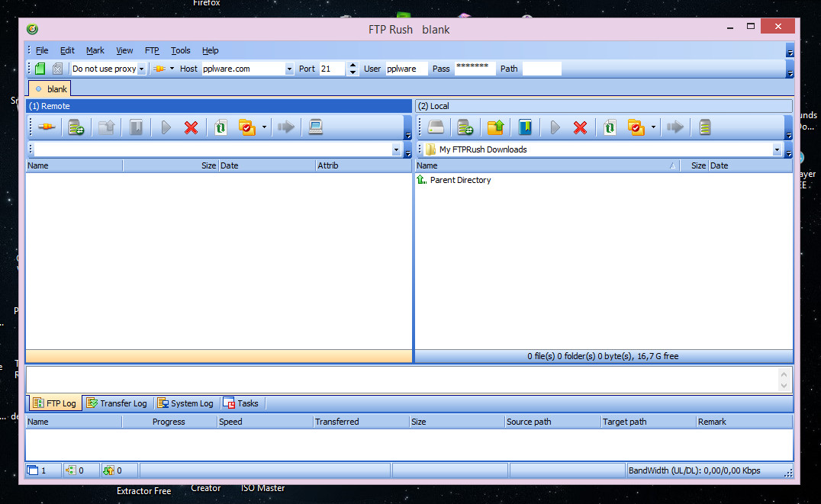Decrease the Port number with down arrow

click(353, 72)
